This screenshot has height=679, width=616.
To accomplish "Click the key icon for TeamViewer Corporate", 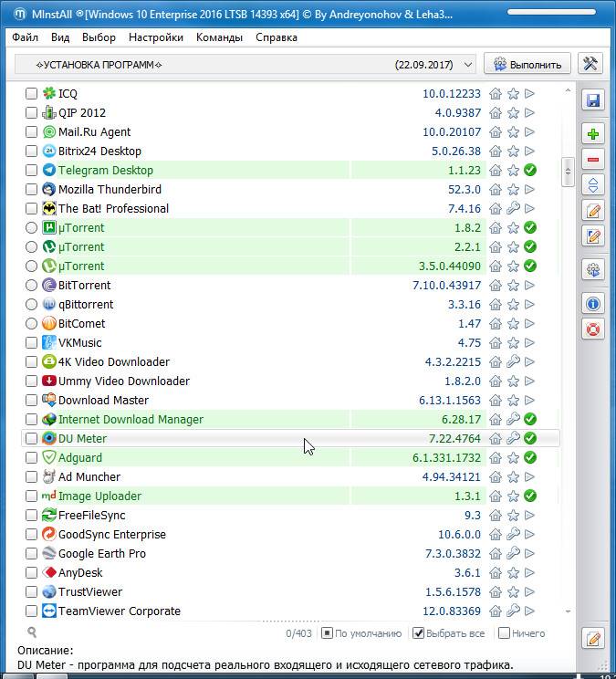I will tap(513, 611).
